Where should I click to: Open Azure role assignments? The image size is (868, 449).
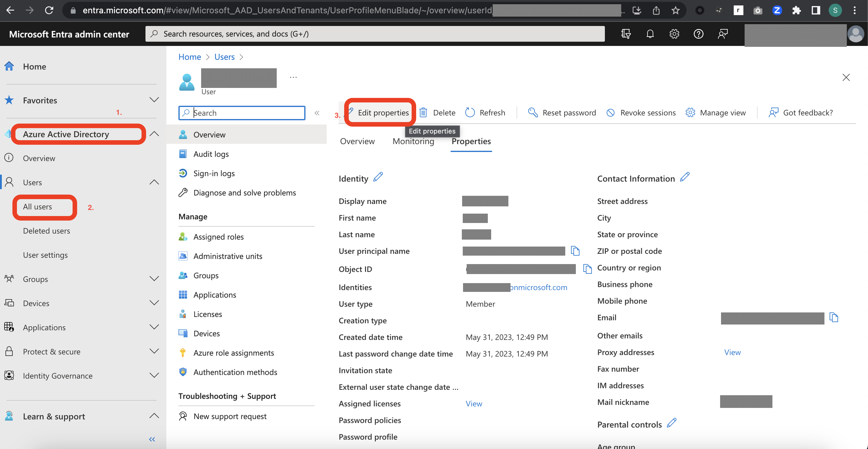pyautogui.click(x=233, y=353)
